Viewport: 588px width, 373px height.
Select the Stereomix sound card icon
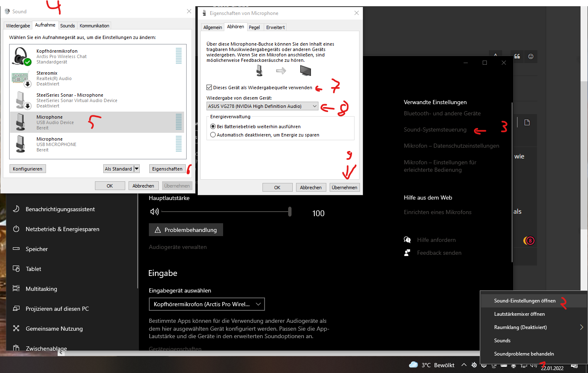coord(21,78)
